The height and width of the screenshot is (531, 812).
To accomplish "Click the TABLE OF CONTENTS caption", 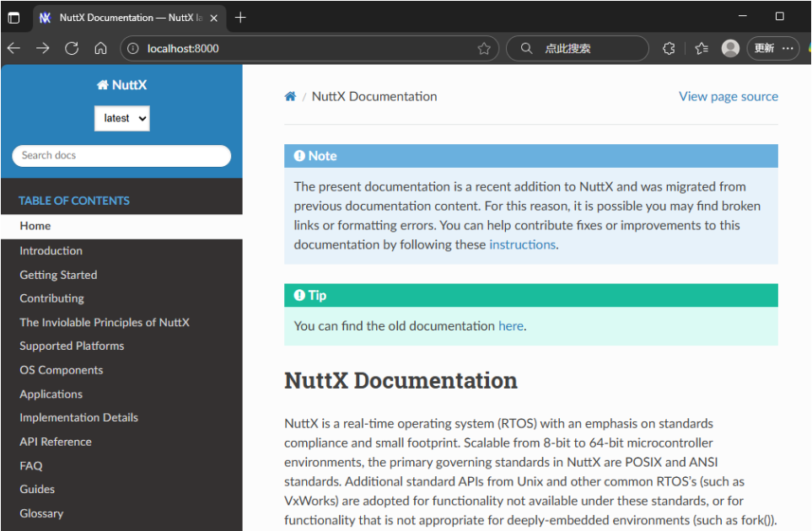I will point(74,201).
